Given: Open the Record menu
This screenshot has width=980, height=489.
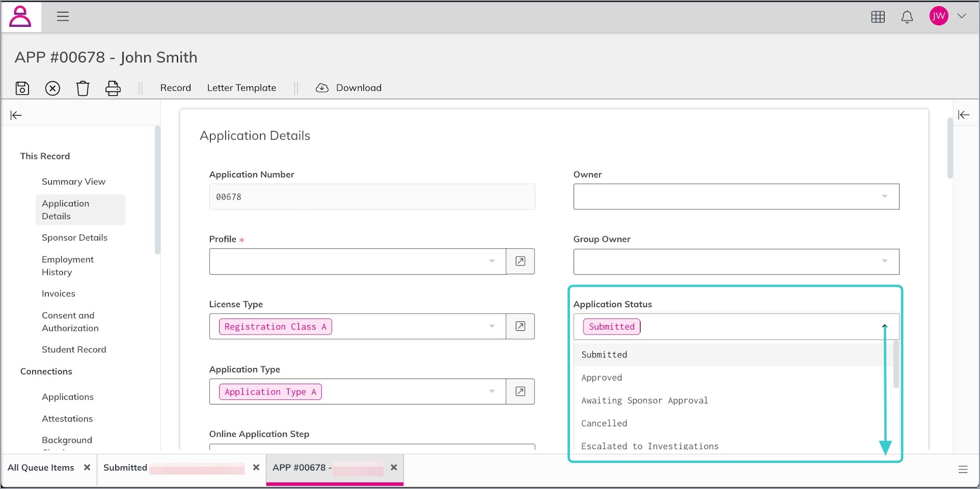Looking at the screenshot, I should tap(175, 88).
